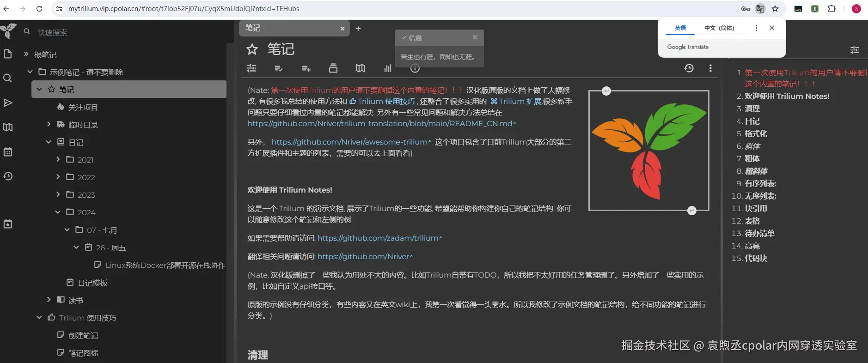Open the 笔记图标 note
Screen dimensions: 868x363
coord(83,353)
